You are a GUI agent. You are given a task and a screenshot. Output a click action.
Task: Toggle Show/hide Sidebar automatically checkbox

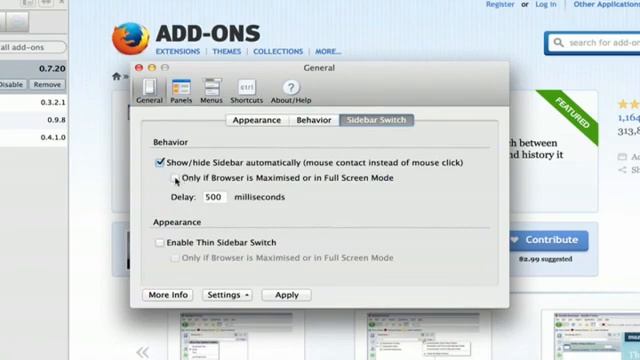[x=160, y=162]
